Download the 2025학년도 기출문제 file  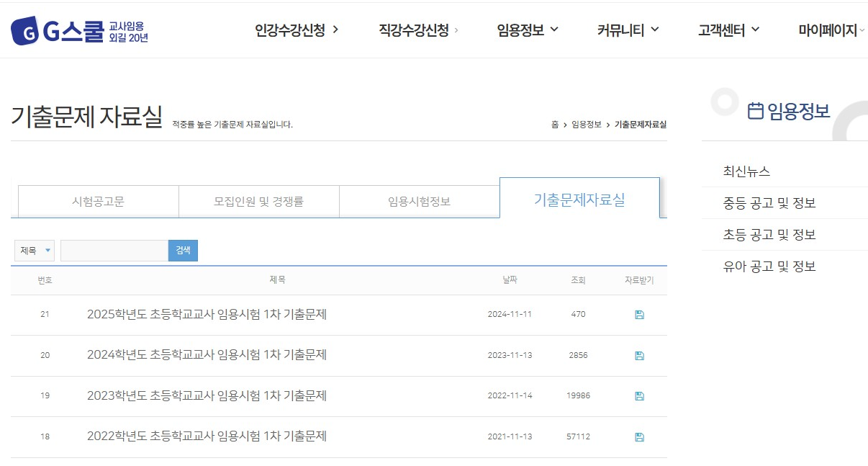[x=638, y=315]
